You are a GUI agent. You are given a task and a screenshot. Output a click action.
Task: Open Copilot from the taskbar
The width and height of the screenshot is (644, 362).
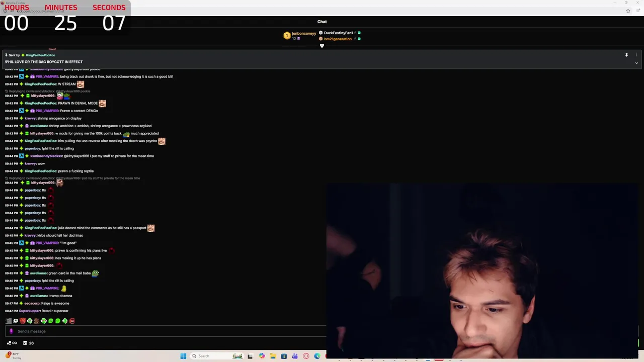coord(262,356)
